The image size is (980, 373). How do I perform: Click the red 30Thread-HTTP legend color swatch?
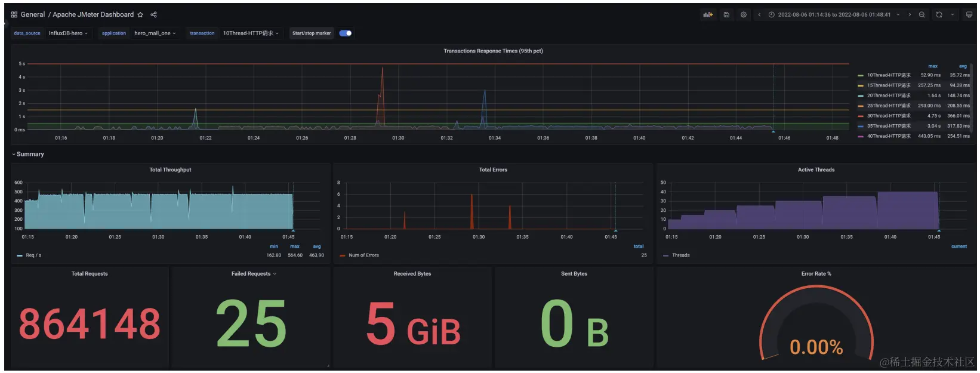click(861, 116)
